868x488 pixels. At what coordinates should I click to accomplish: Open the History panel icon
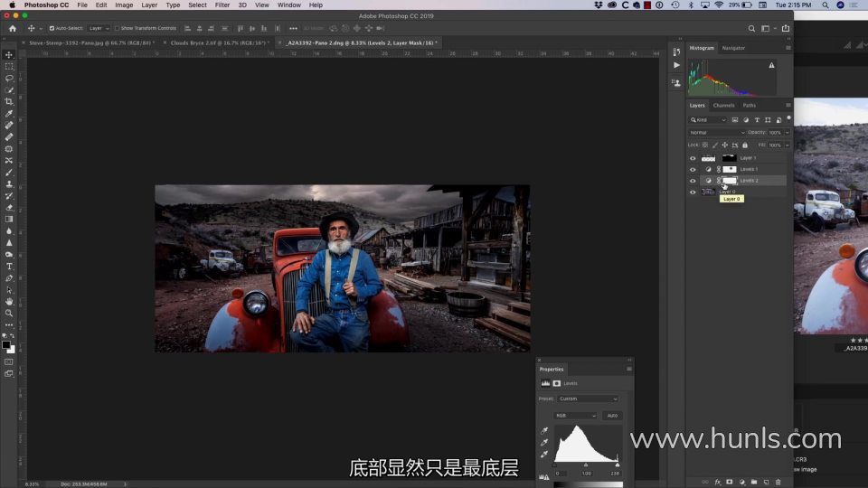676,52
